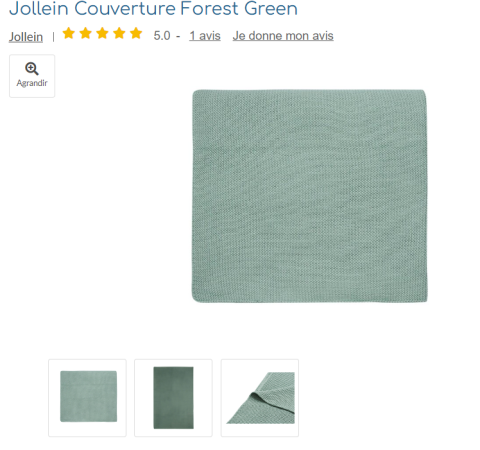Open the Jollein brand link
The image size is (480, 450).
click(26, 36)
